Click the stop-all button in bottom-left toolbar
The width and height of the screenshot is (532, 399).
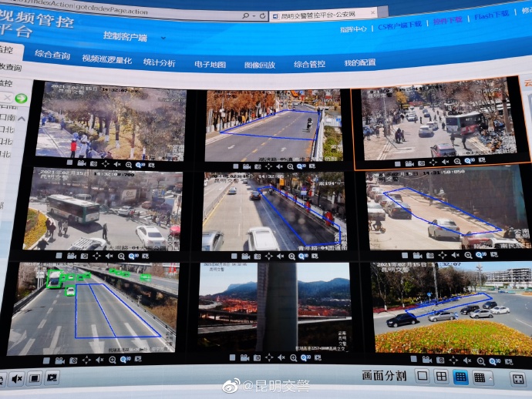tap(35, 377)
